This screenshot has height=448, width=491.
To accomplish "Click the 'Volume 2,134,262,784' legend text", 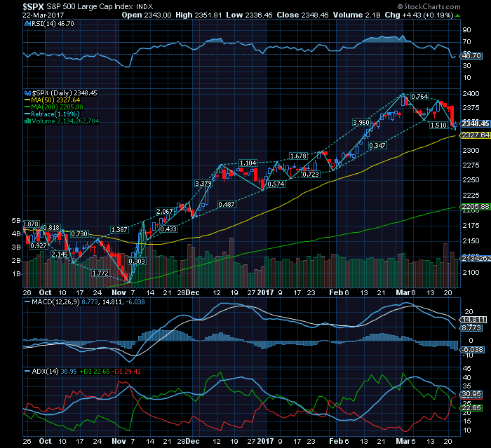I will tap(65, 121).
